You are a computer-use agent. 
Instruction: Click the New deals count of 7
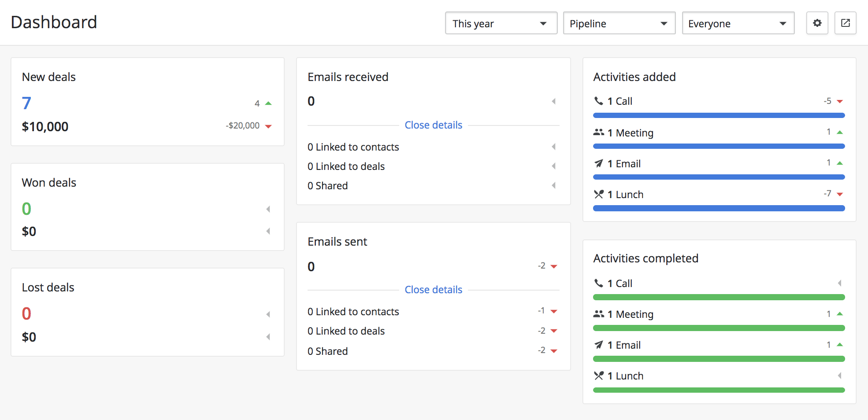26,103
